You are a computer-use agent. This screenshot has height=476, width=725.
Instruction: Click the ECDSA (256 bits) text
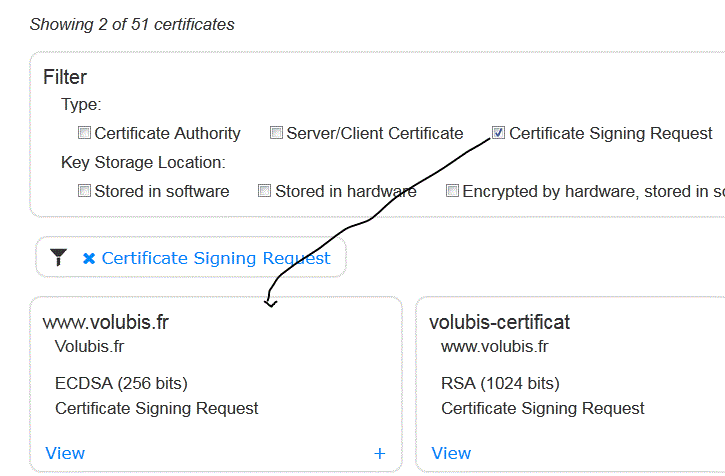tap(121, 383)
